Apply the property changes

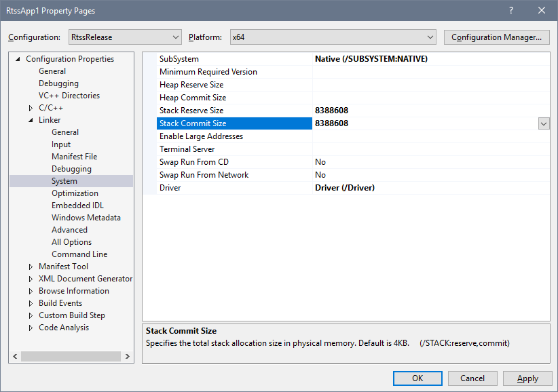pos(527,378)
